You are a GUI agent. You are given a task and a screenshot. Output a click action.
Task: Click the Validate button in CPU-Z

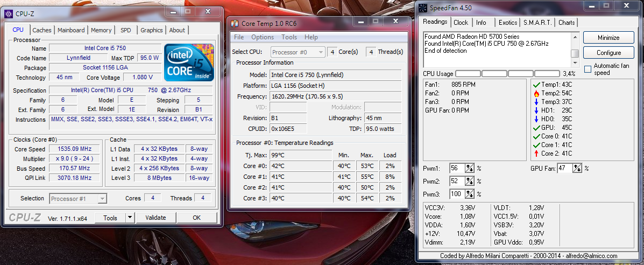[x=155, y=218]
